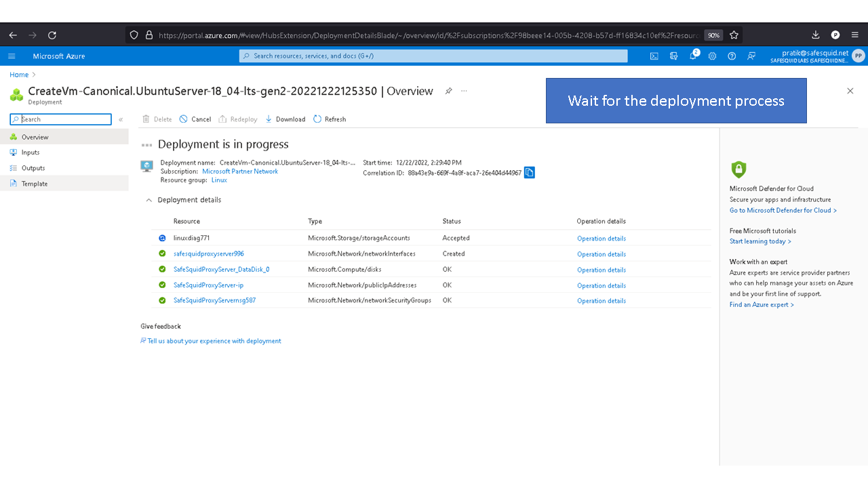The image size is (868, 488).
Task: Open the Firefox application menu
Action: pyautogui.click(x=854, y=35)
